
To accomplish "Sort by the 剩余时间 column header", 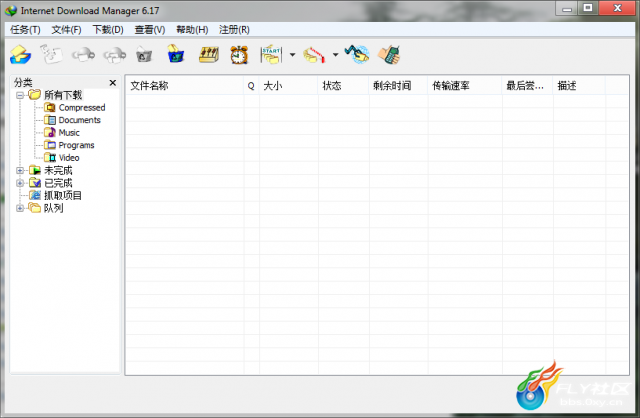I will pos(398,86).
